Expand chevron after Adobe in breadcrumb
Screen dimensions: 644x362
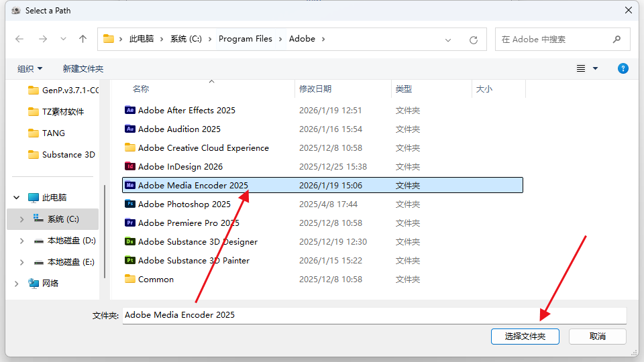point(323,39)
